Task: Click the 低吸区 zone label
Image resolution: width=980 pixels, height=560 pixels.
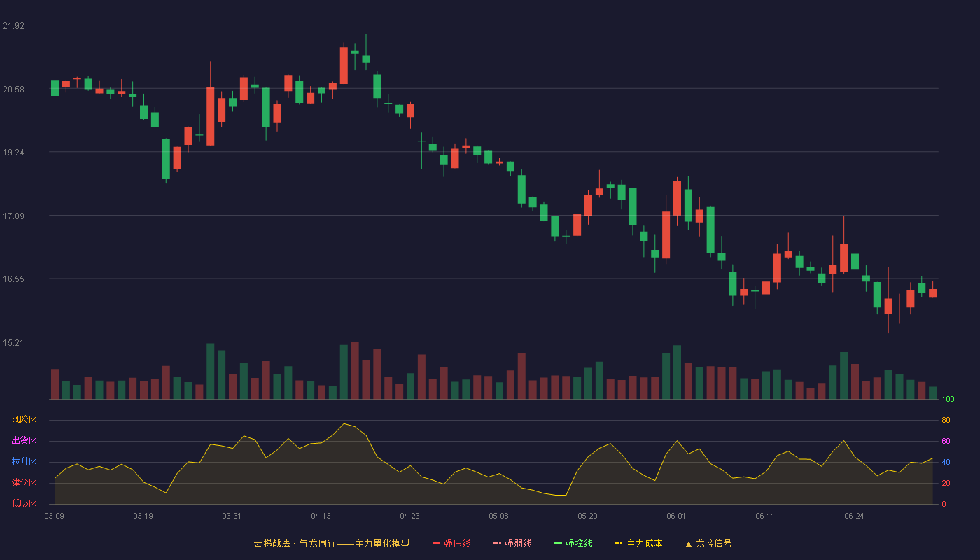Action: [24, 503]
